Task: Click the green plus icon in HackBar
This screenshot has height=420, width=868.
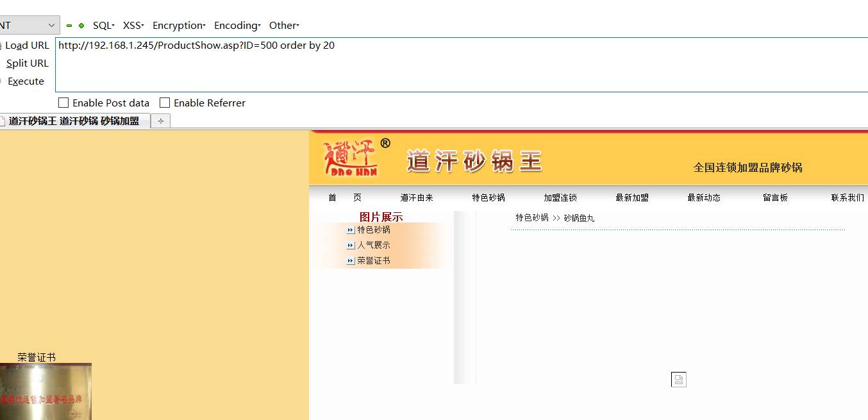Action: point(81,26)
